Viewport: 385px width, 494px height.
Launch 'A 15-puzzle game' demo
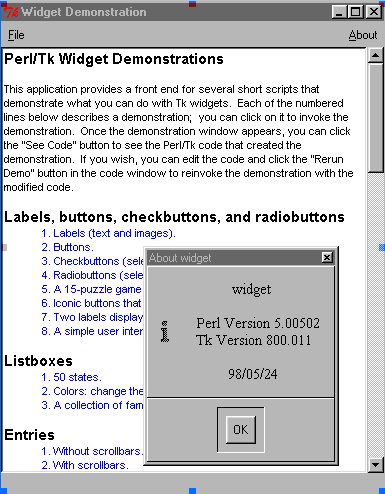tap(91, 289)
